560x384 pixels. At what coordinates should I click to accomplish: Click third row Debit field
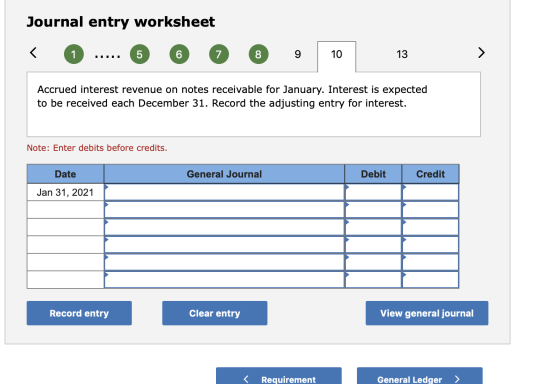point(373,227)
